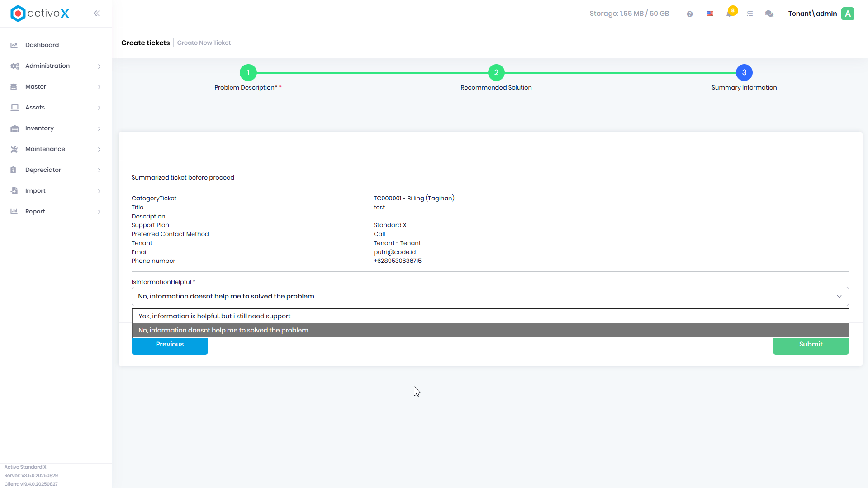
Task: Open the help question mark icon
Action: pos(690,14)
